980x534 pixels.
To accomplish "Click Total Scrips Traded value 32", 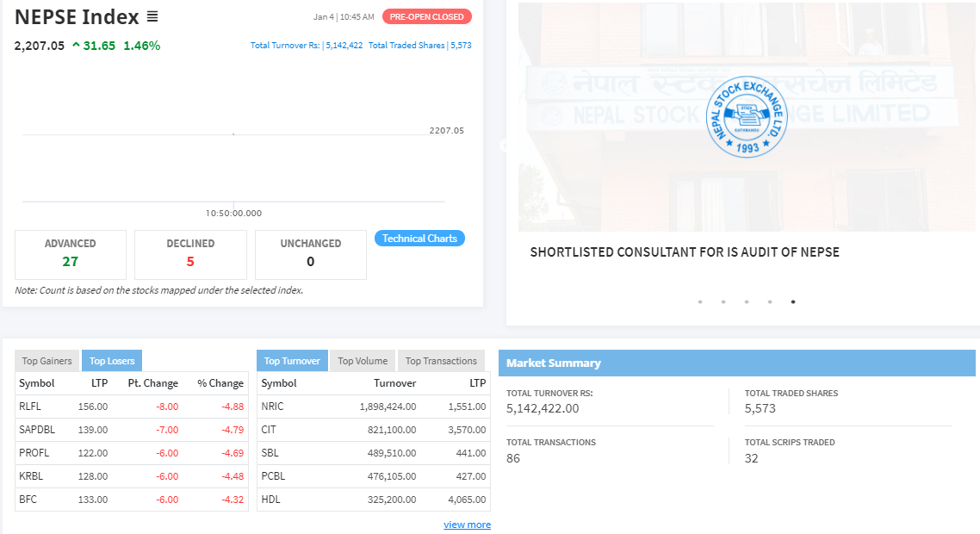I will coord(751,458).
